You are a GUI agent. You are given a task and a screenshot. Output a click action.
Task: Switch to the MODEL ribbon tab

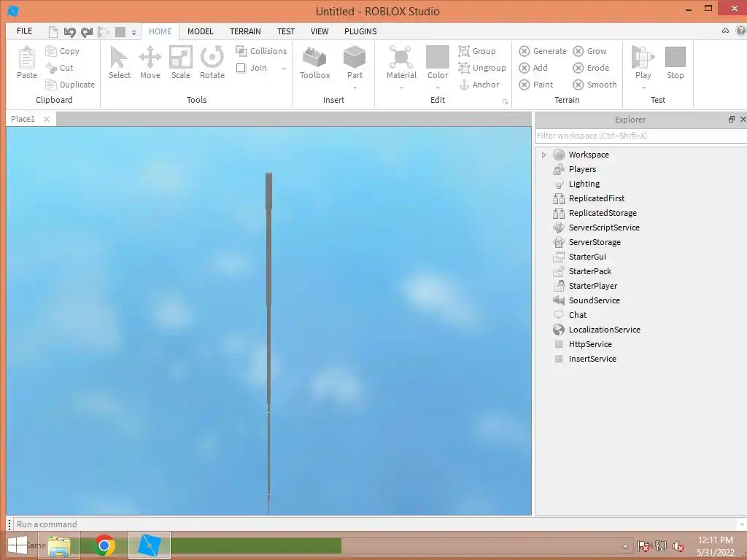pos(200,31)
